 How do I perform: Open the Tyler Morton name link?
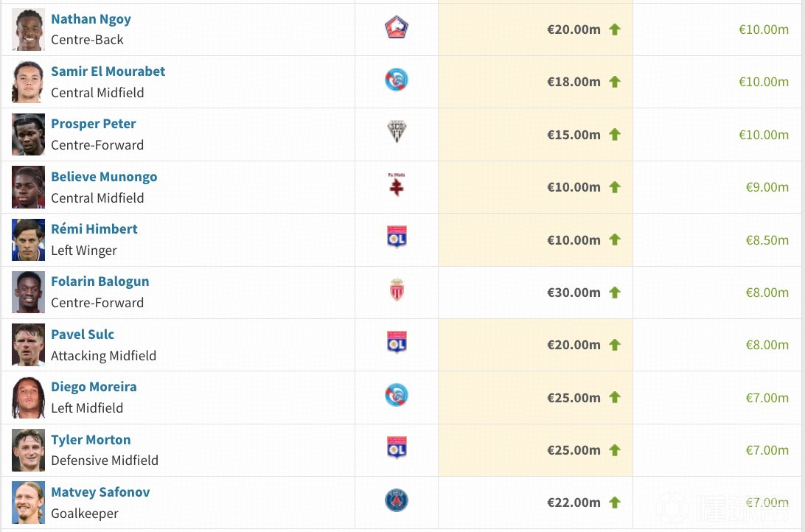coord(91,440)
